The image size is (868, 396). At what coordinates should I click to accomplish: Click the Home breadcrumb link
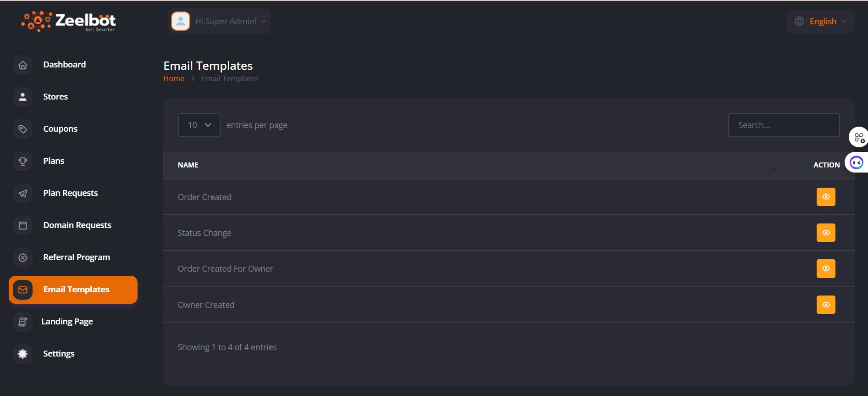pyautogui.click(x=174, y=78)
